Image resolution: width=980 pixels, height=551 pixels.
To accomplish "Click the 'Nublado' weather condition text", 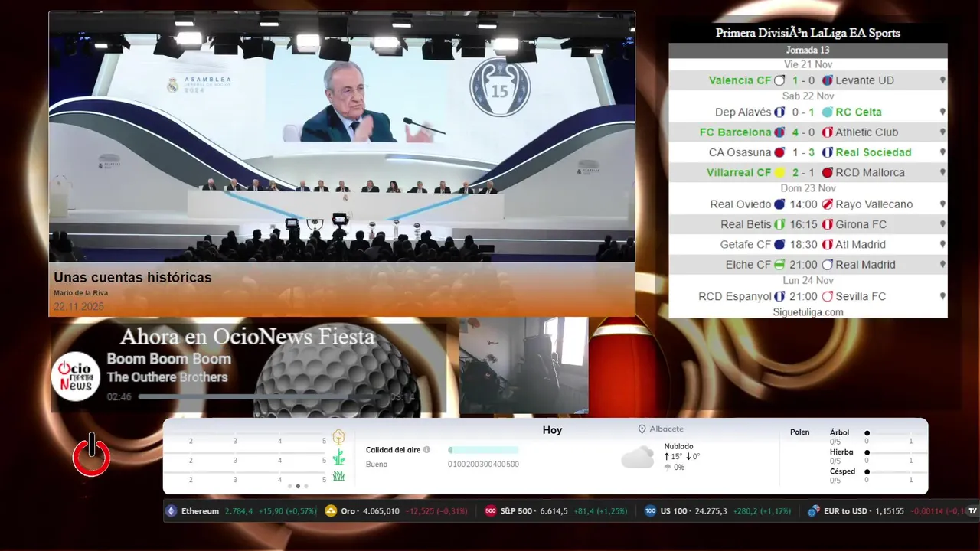I will point(678,446).
